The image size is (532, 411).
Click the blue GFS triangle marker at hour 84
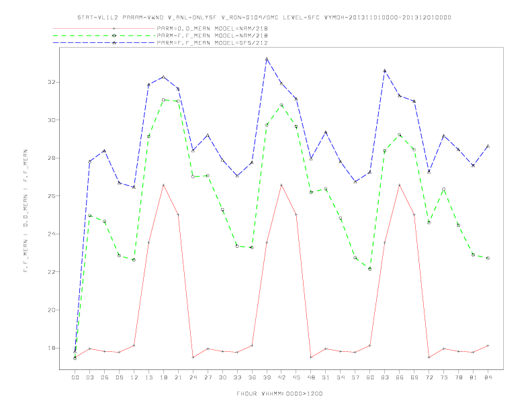pos(488,146)
